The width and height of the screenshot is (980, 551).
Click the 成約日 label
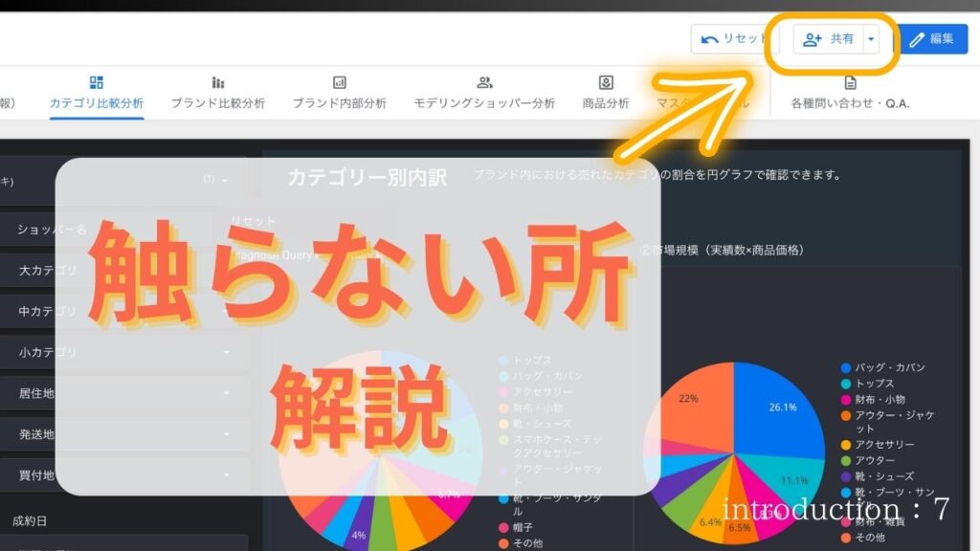[x=30, y=521]
